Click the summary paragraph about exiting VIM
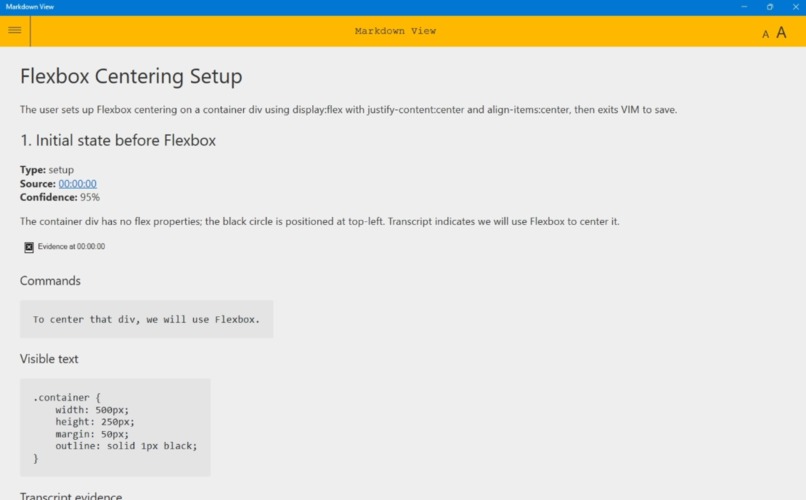Screen dimensions: 806x500 click(x=349, y=109)
